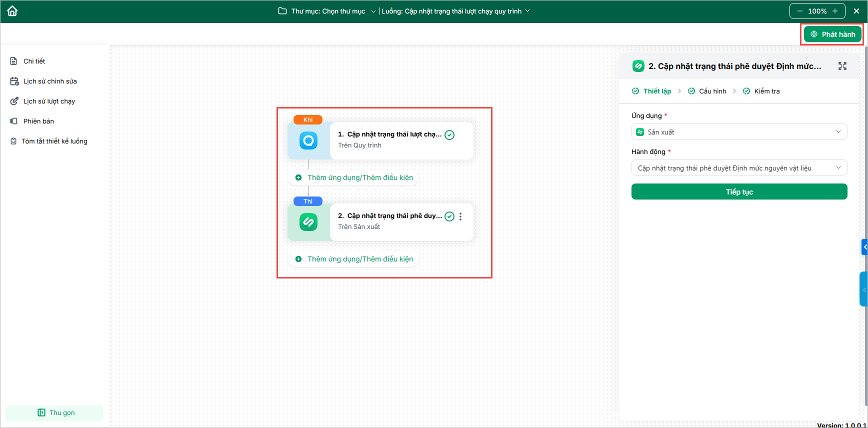Image resolution: width=868 pixels, height=428 pixels.
Task: Open the Ứng dụng Sản xuất dropdown
Action: [x=739, y=132]
